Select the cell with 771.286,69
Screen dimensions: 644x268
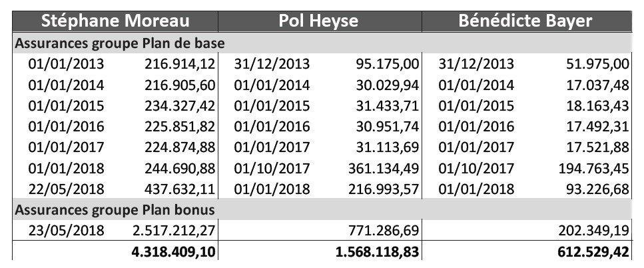tap(383, 231)
